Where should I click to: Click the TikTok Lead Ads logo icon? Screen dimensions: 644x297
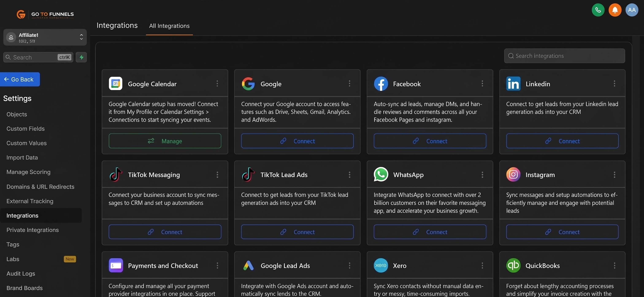[x=248, y=174]
